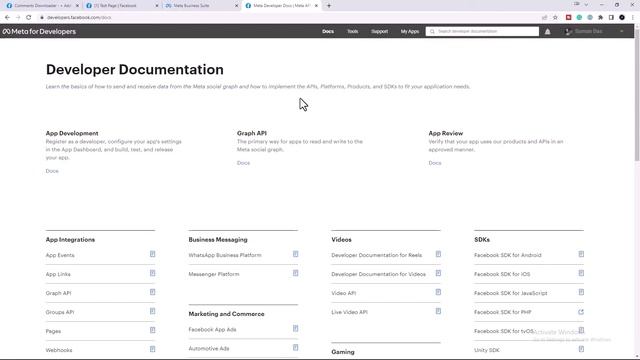Click the browser address bar URL
This screenshot has height=360, width=640.
pos(79,18)
